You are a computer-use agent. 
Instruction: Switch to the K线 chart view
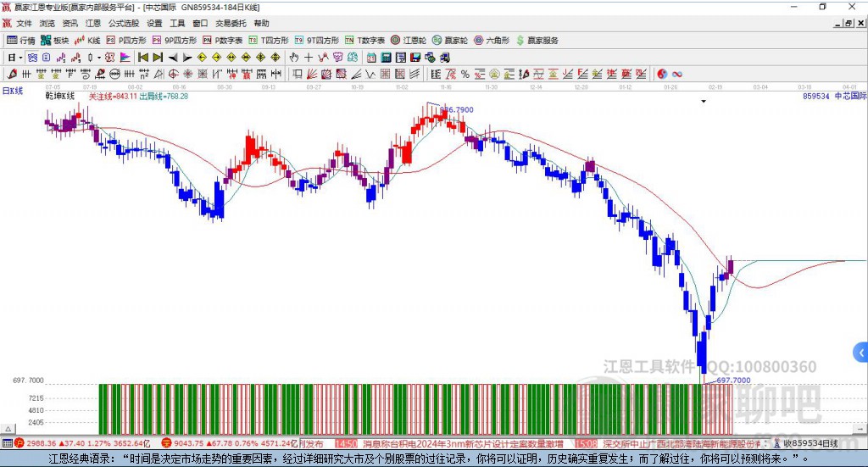[87, 41]
